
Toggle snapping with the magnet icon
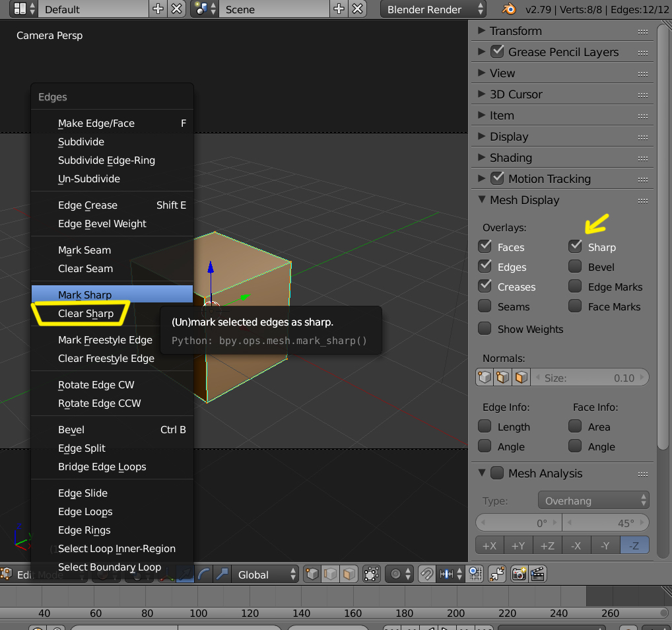pyautogui.click(x=426, y=575)
